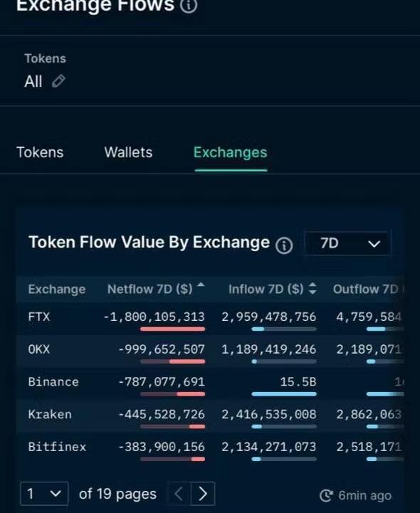This screenshot has height=513, width=420.
Task: Select the Exchanges tab
Action: (x=231, y=152)
